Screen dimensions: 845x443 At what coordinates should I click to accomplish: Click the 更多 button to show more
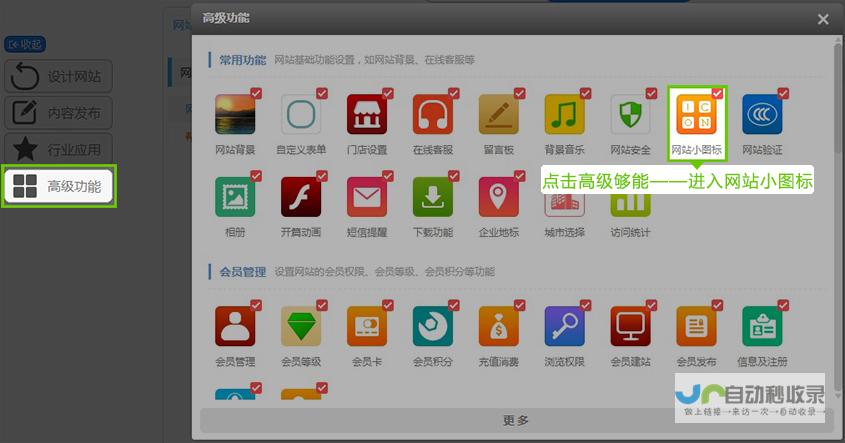point(515,420)
